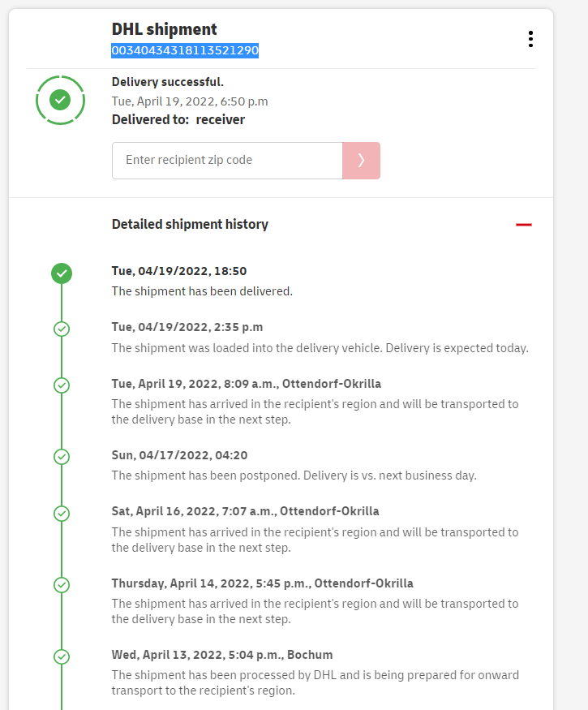
Task: Enter recipient zip code in the field
Action: (227, 161)
